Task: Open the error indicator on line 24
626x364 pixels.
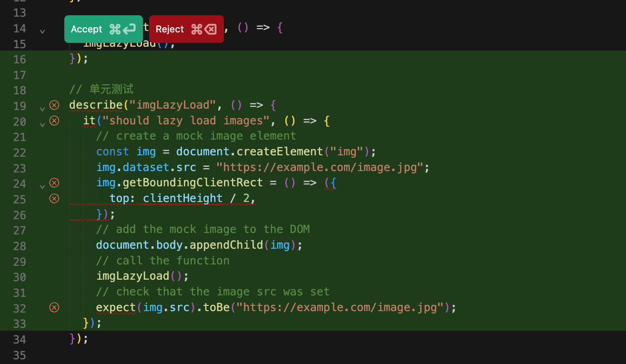Action: pos(54,182)
